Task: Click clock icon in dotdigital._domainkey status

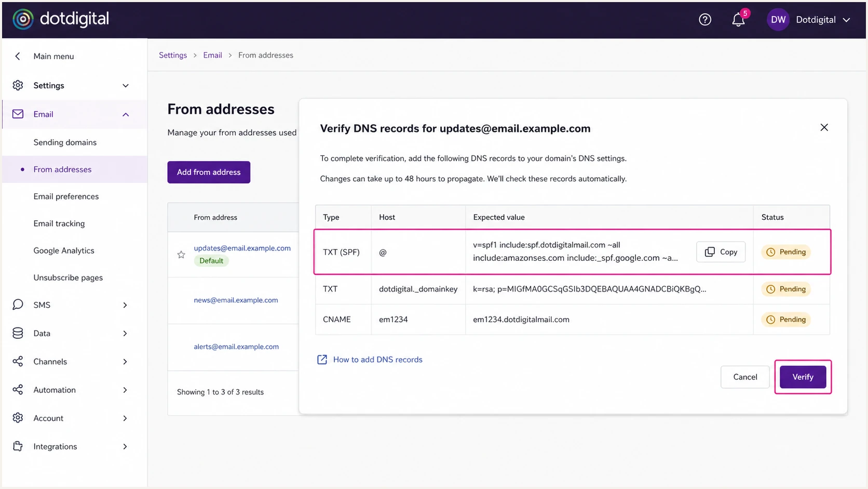Action: tap(770, 289)
